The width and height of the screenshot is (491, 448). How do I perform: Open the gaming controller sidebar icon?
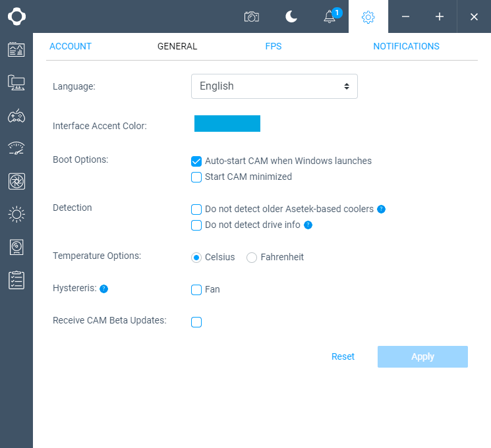(x=16, y=116)
